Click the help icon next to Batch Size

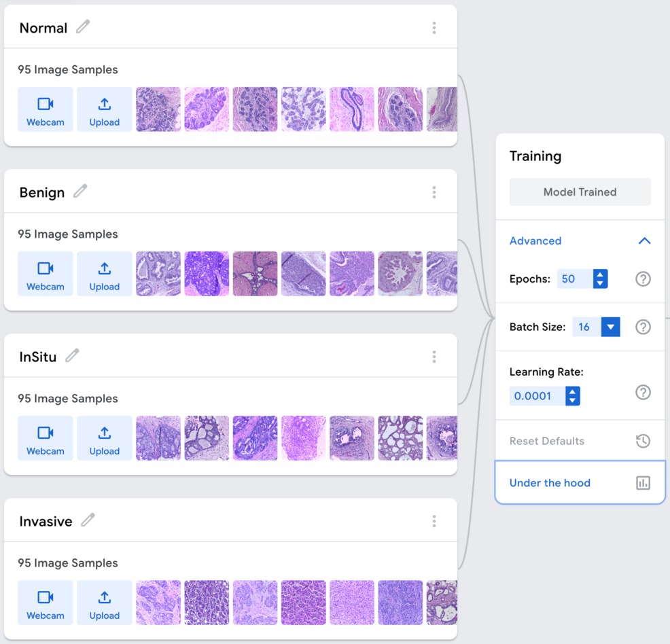pos(643,327)
